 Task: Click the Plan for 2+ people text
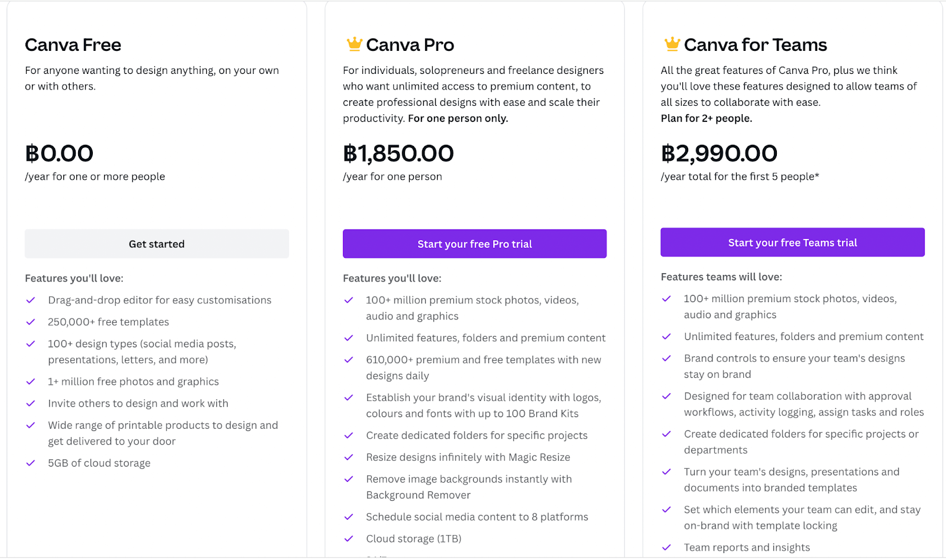tap(706, 118)
